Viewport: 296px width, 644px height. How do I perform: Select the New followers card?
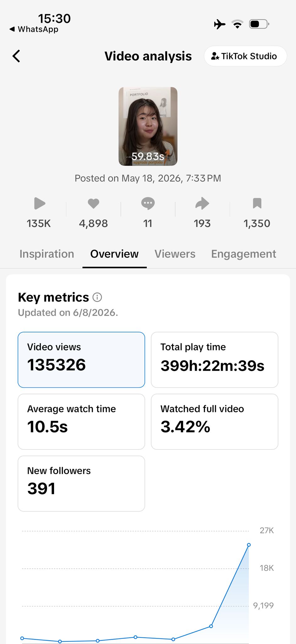(x=81, y=484)
